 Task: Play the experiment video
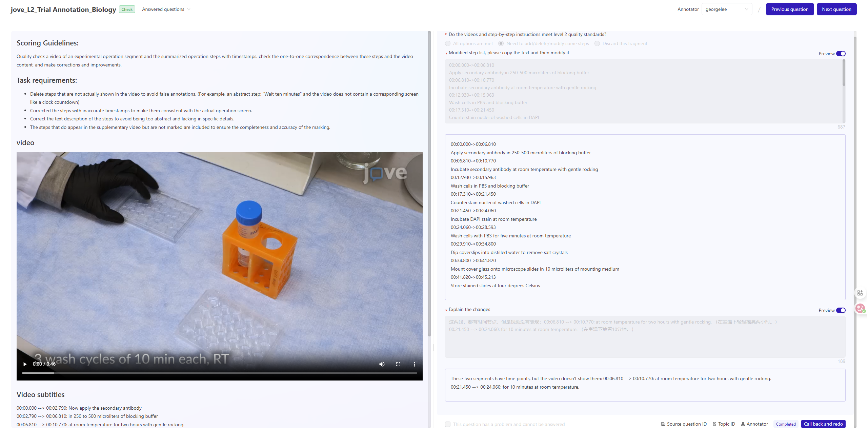tap(25, 364)
